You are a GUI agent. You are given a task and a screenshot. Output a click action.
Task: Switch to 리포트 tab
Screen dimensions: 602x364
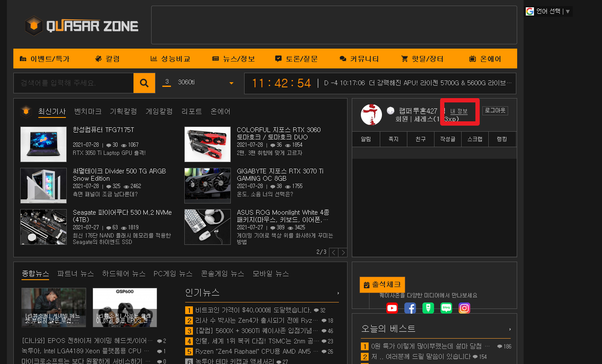192,111
